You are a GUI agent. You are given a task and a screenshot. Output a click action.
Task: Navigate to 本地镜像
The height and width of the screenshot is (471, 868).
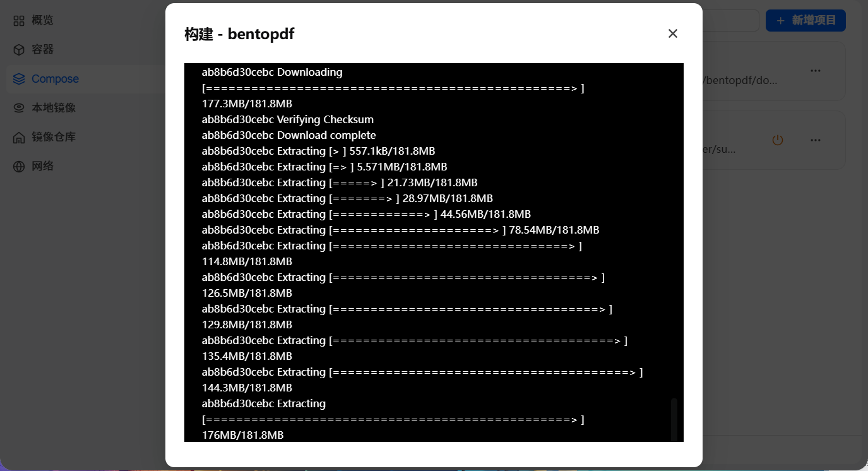(54, 108)
